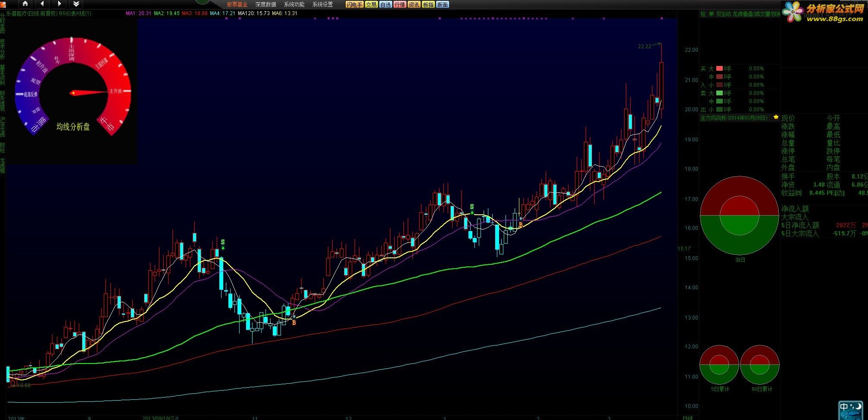Click the moving-average gauge needle
The width and height of the screenshot is (868, 420).
point(89,92)
